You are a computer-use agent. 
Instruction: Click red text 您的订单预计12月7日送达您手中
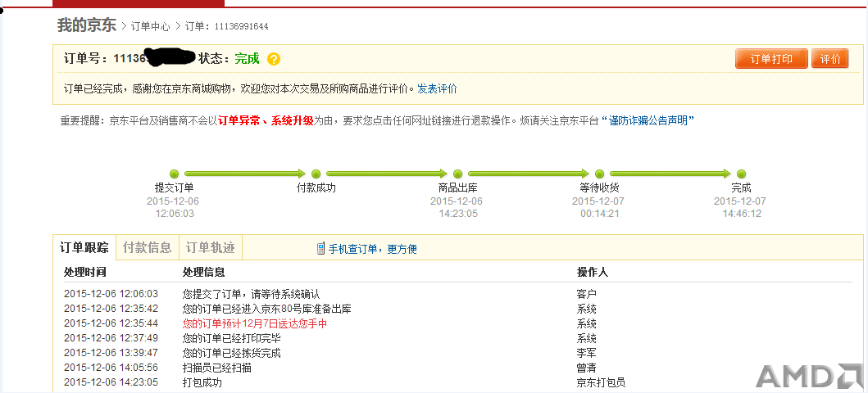tap(255, 323)
